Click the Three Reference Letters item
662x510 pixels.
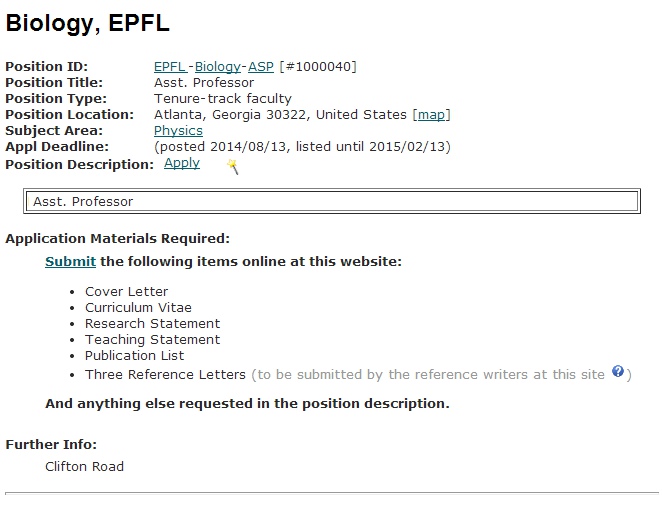[165, 375]
